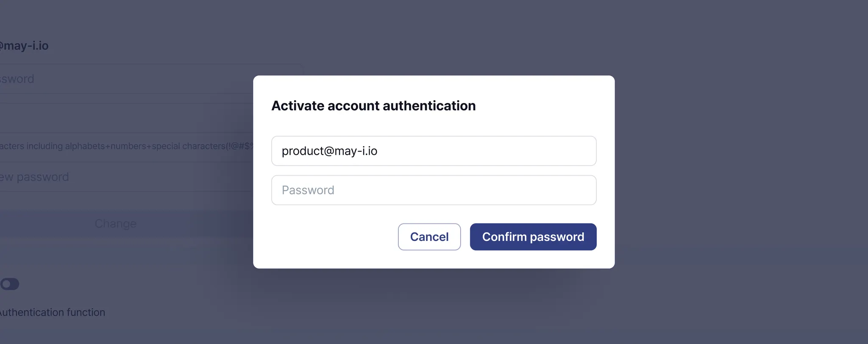Click the @may-i.io account heading

pos(24,46)
